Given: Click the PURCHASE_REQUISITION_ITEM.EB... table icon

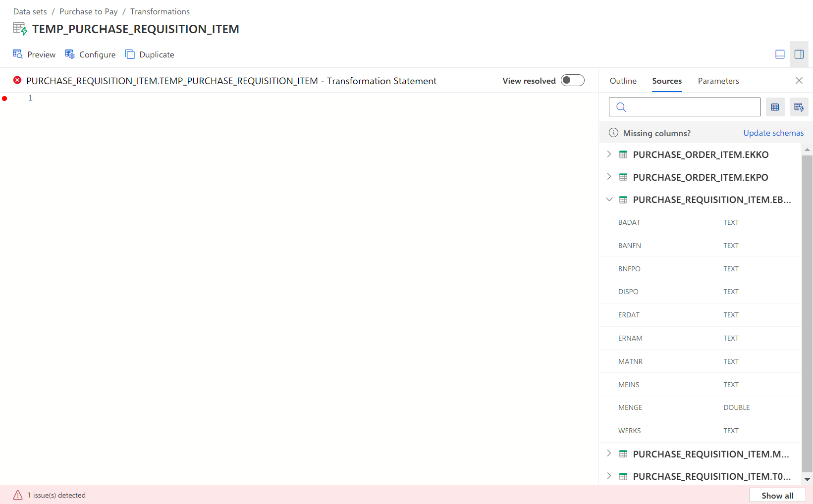Looking at the screenshot, I should click(623, 200).
